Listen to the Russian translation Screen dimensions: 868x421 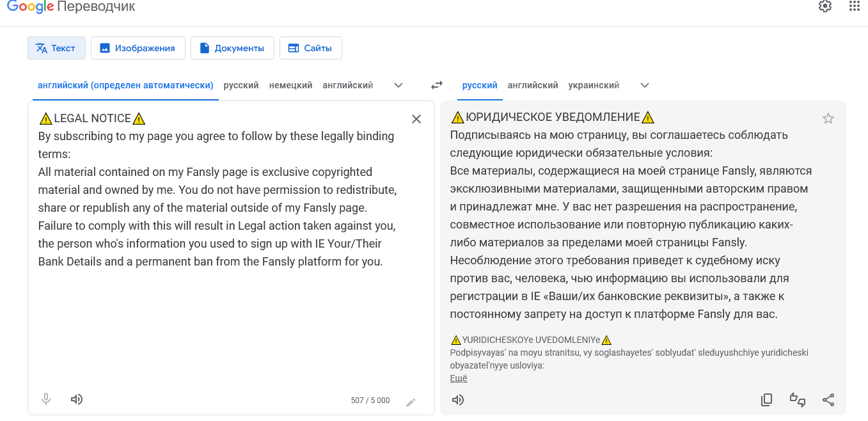click(458, 400)
